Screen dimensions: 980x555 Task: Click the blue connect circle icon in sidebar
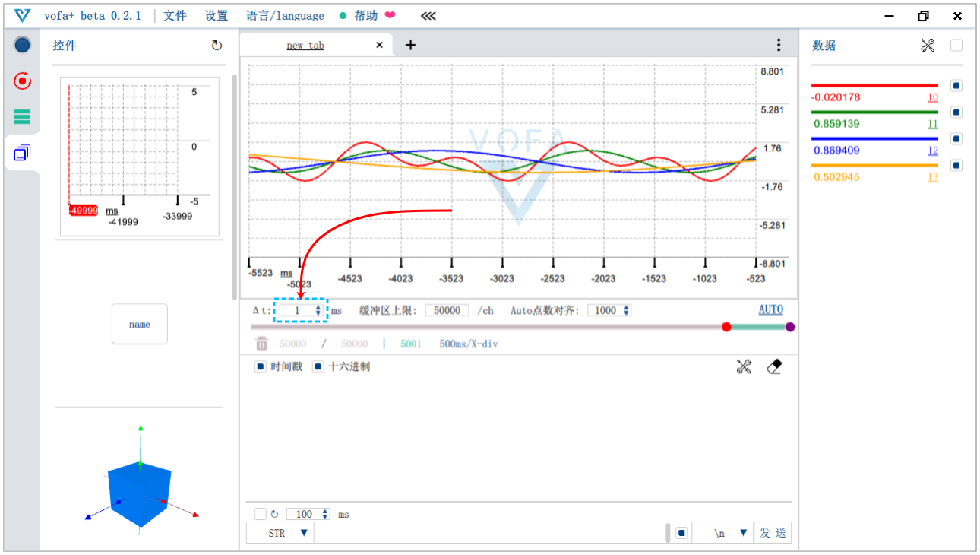pos(22,46)
